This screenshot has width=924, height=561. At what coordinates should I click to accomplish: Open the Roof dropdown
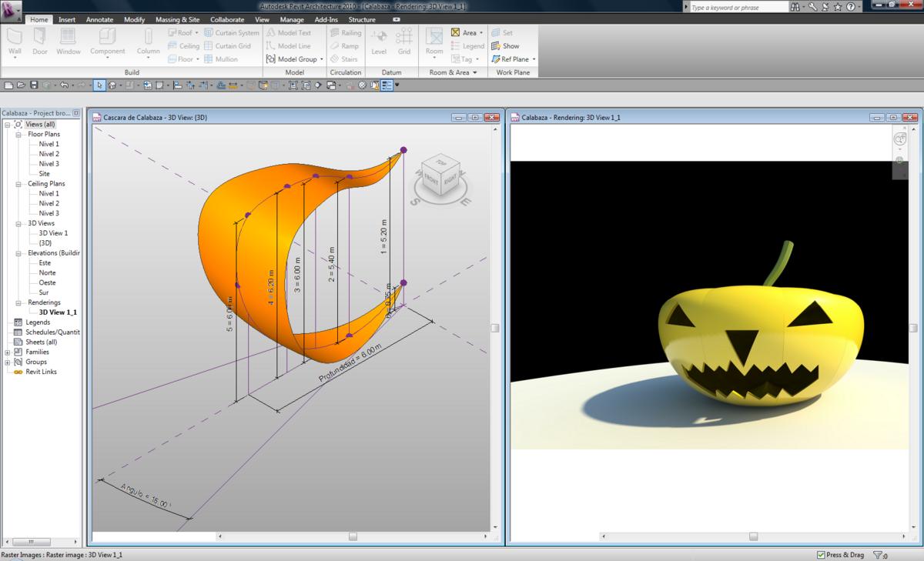[196, 33]
